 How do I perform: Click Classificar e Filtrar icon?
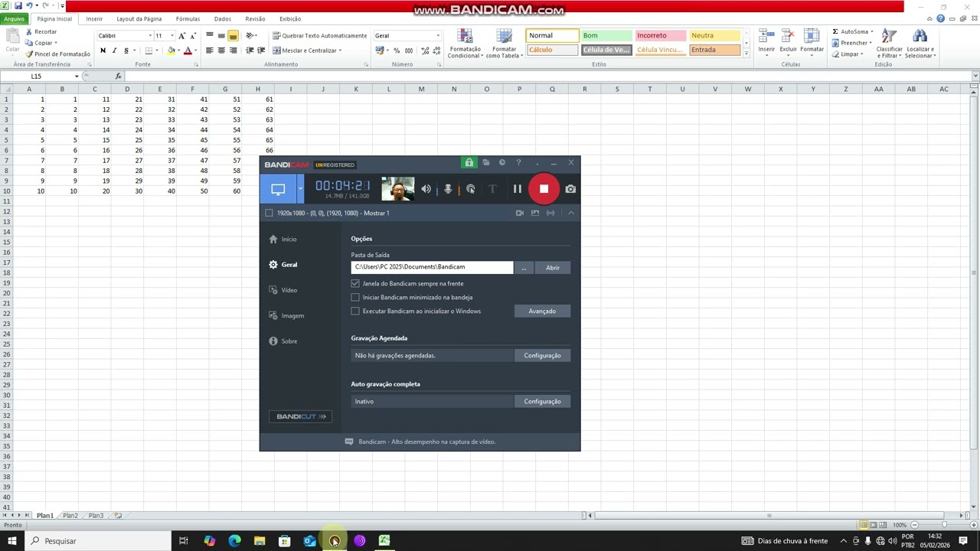tap(889, 36)
